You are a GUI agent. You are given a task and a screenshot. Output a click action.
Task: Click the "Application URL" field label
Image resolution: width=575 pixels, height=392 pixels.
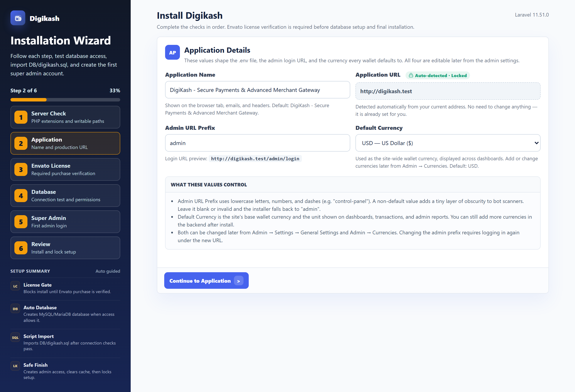pos(378,75)
